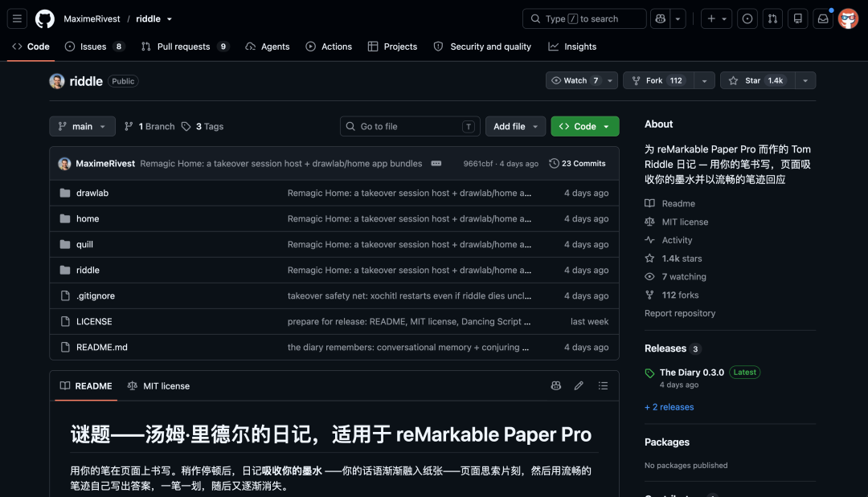868x497 pixels.
Task: Open the drawlab folder
Action: [x=92, y=193]
